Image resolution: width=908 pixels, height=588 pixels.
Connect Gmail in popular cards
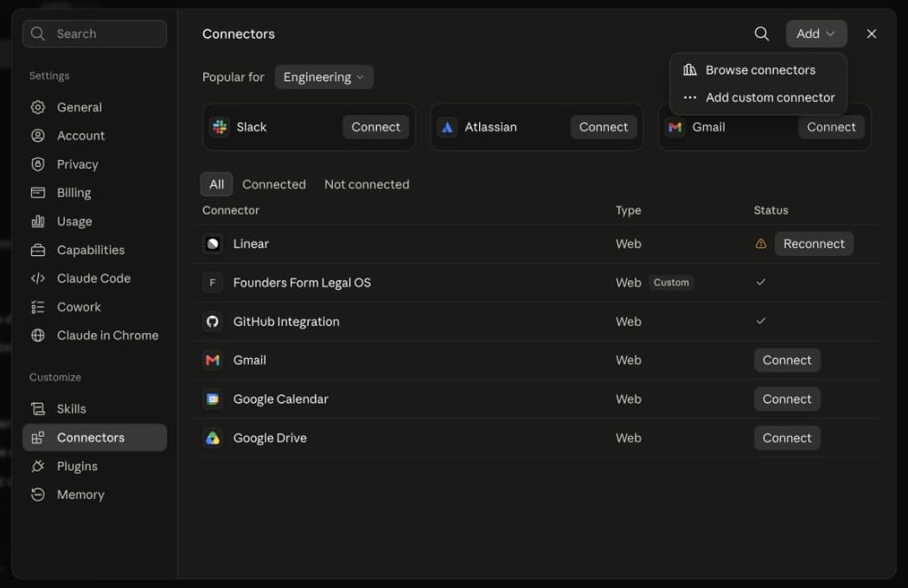[831, 127]
